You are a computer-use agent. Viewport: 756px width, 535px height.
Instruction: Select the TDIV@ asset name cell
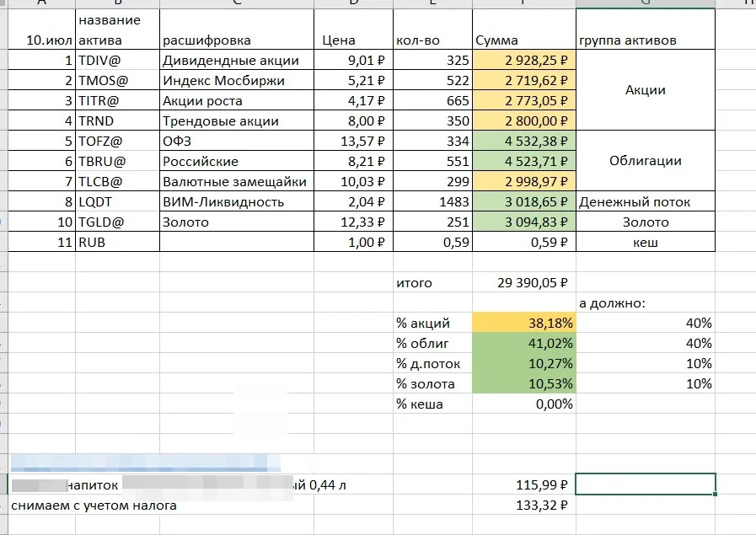click(x=117, y=60)
